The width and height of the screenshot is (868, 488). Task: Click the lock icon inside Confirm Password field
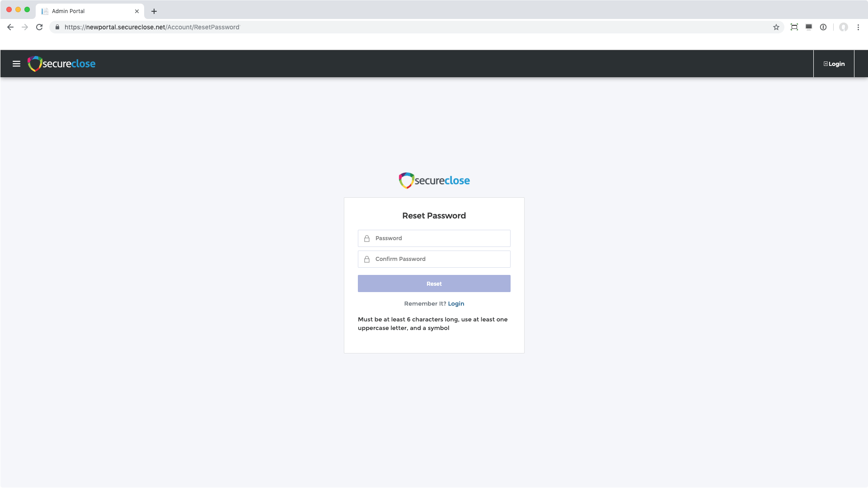[366, 259]
